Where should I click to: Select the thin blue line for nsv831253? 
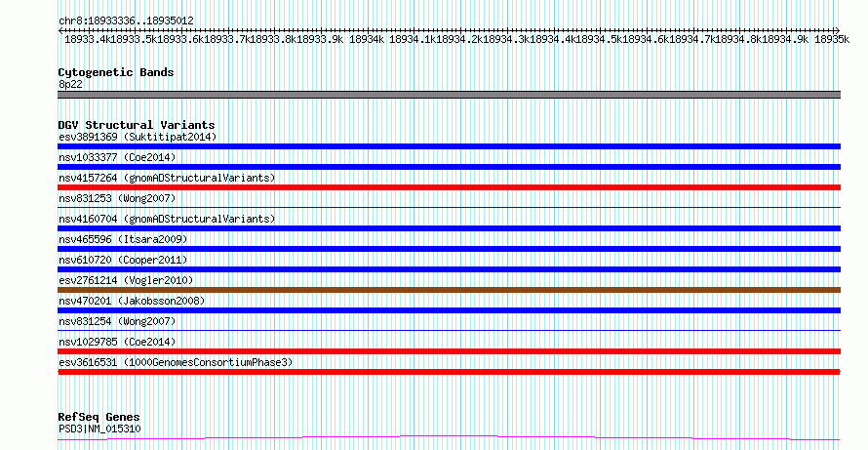tap(449, 207)
